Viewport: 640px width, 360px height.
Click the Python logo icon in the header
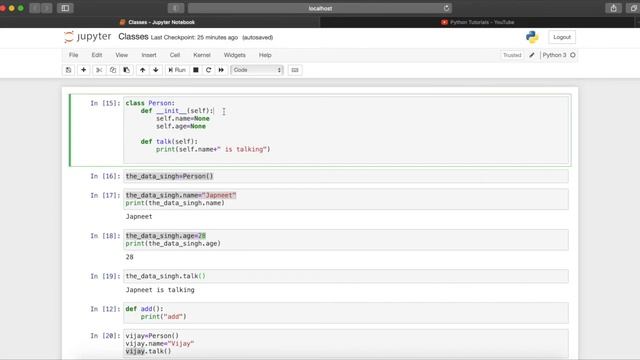[532, 37]
